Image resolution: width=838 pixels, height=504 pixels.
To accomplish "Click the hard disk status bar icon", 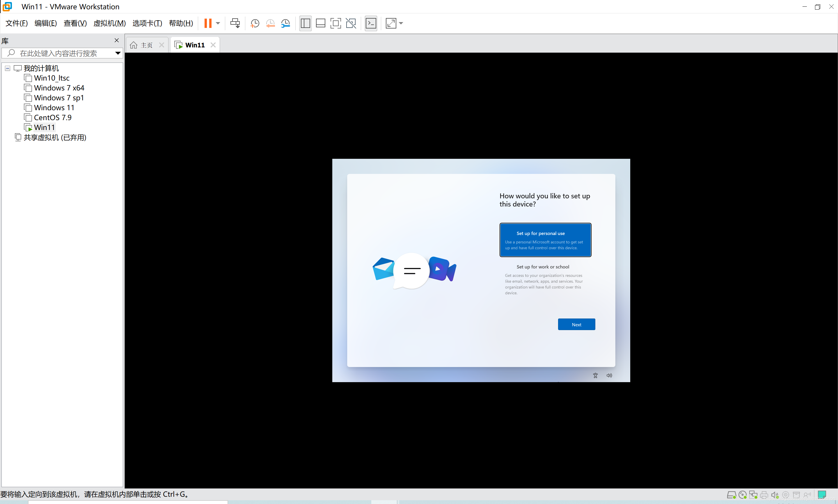I will [731, 495].
